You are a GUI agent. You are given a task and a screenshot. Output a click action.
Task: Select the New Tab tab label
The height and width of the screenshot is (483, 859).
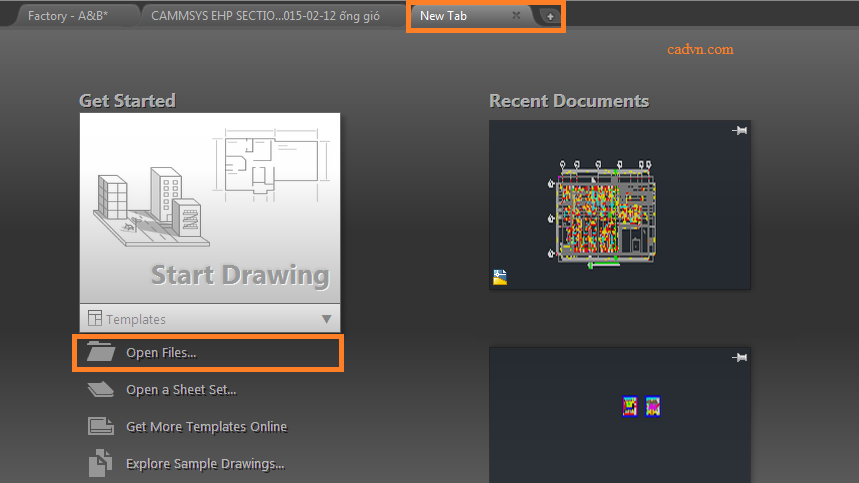click(443, 16)
